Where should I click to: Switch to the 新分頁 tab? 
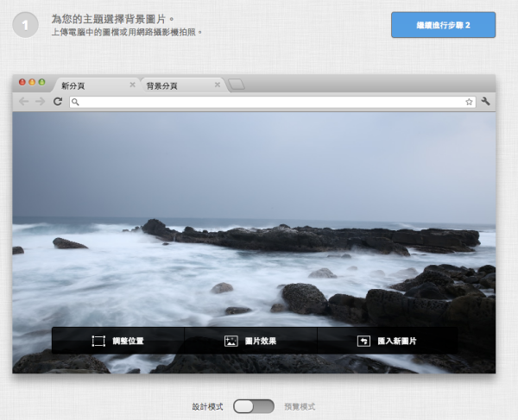pyautogui.click(x=96, y=85)
